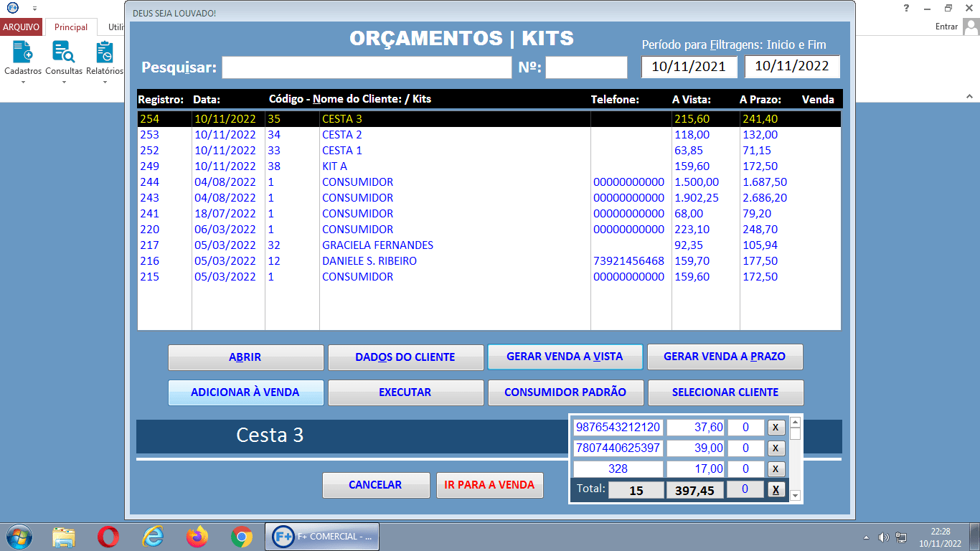Launch Firefox from the taskbar
Viewport: 980px width, 551px height.
coord(197,537)
